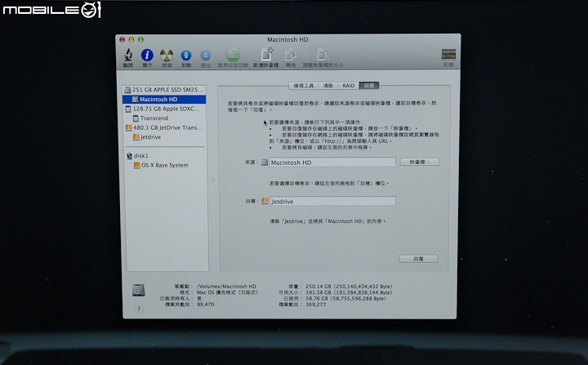Select 251 GB APPLE SSD disk
Image resolution: width=588 pixels, height=365 pixels.
tap(164, 90)
